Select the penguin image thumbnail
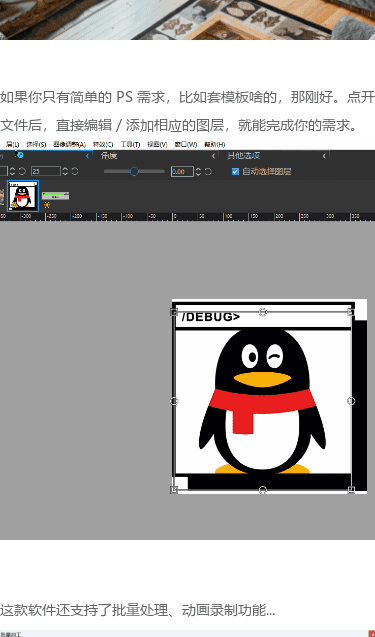The height and width of the screenshot is (637, 375). click(23, 196)
